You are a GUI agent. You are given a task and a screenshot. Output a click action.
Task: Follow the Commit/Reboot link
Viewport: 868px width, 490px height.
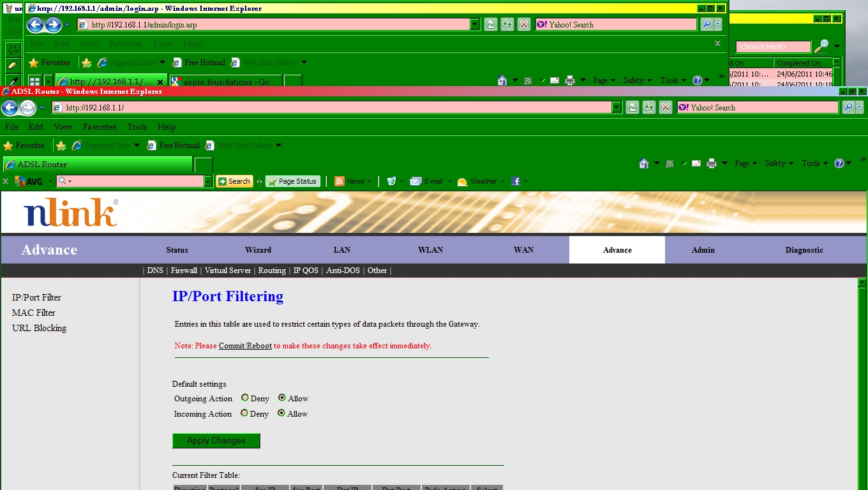[x=245, y=346]
